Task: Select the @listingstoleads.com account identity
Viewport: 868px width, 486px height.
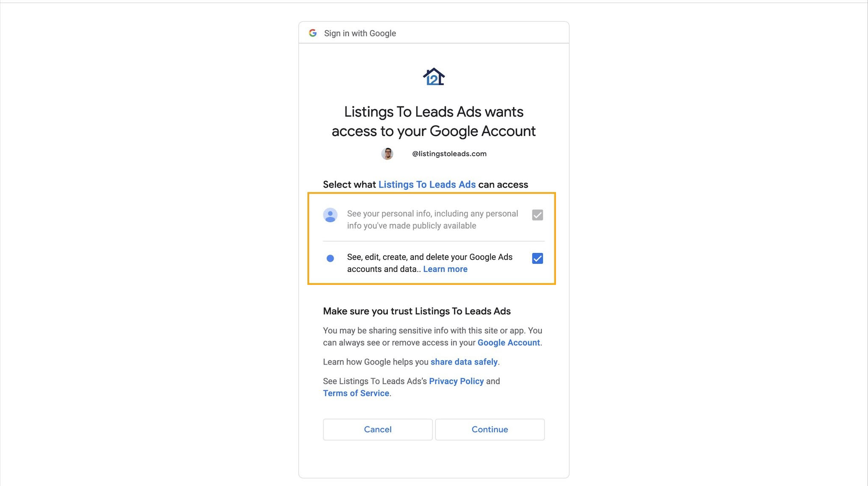Action: (x=449, y=154)
